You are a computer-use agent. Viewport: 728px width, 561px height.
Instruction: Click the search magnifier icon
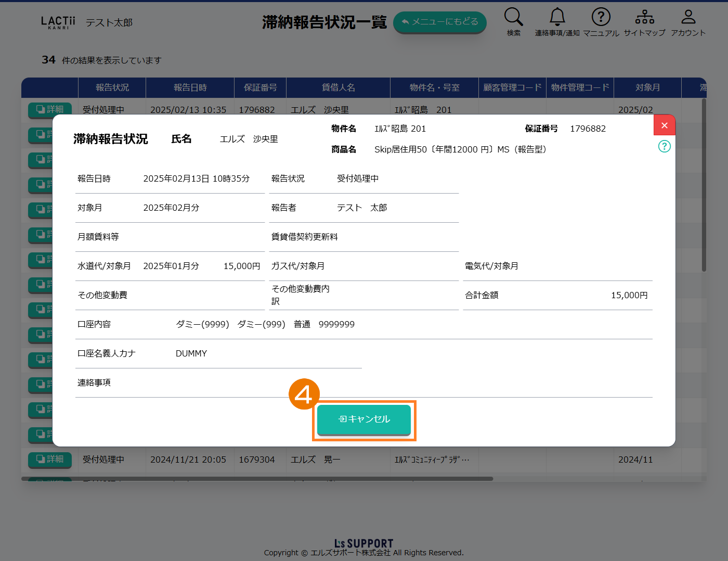point(513,17)
